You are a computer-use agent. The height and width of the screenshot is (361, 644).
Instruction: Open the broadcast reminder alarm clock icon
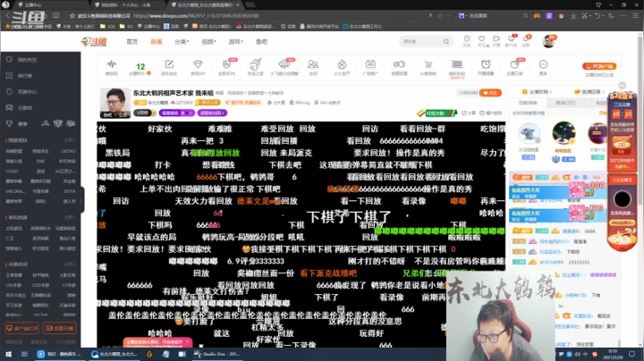[x=486, y=64]
